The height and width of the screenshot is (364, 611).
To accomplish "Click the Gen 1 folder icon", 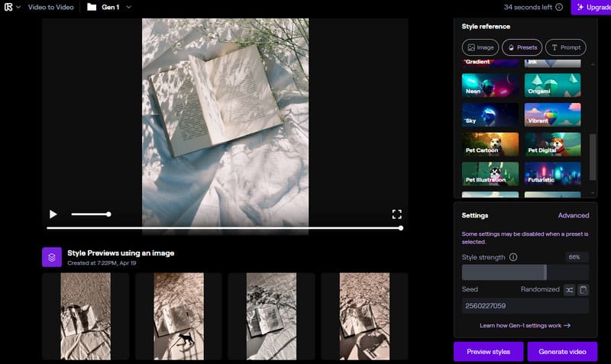I will (92, 7).
